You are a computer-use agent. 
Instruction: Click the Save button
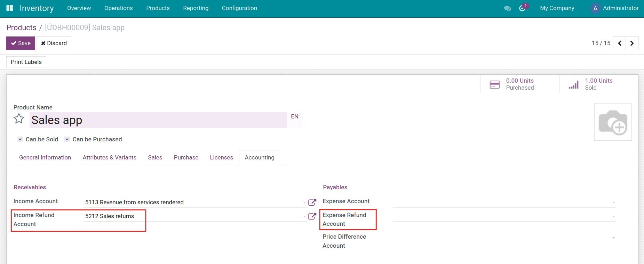(x=21, y=43)
